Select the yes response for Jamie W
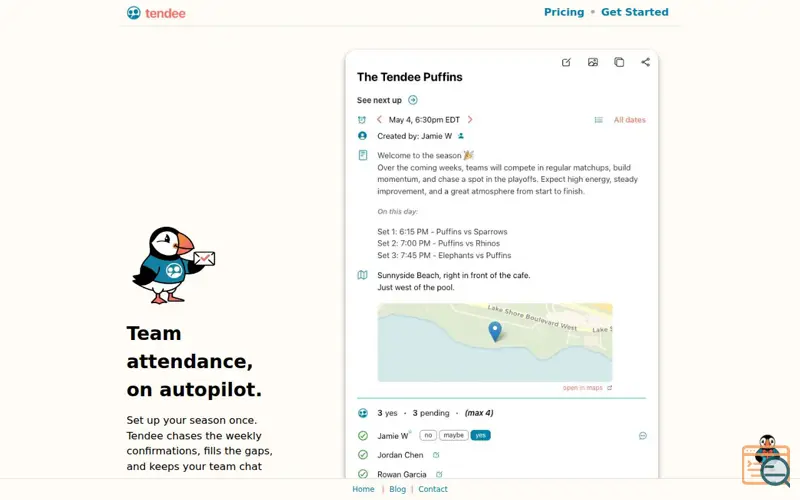Screen dimensions: 800x500 pos(480,435)
